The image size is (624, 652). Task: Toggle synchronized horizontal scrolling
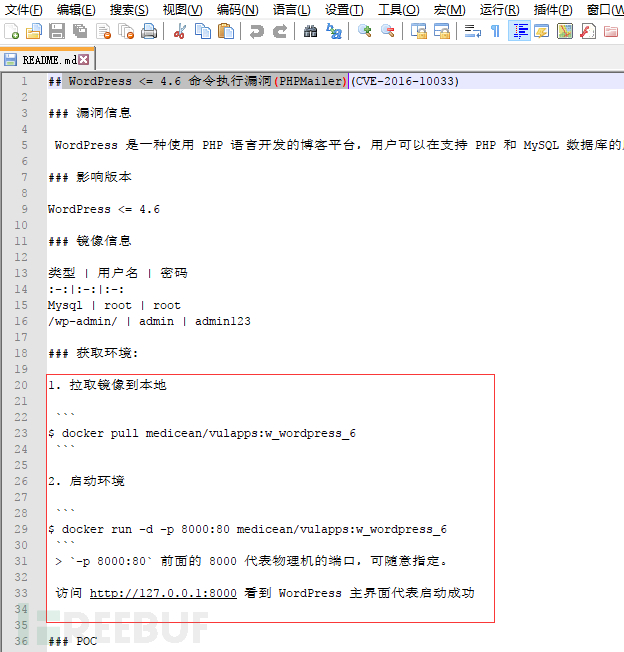tap(442, 31)
